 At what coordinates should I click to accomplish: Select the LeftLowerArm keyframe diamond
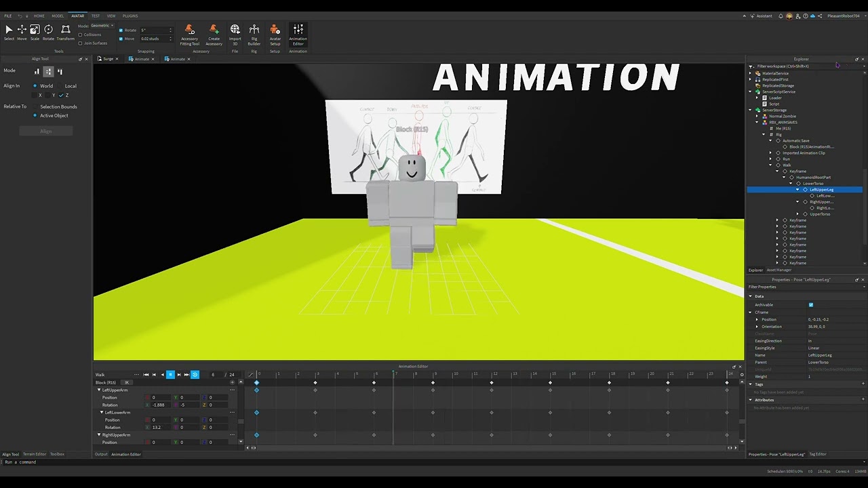(256, 412)
